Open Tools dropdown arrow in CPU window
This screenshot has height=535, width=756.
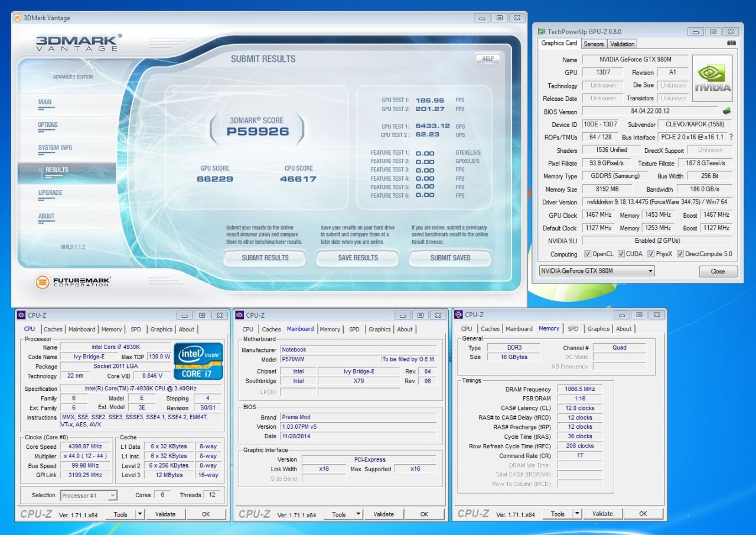click(140, 514)
